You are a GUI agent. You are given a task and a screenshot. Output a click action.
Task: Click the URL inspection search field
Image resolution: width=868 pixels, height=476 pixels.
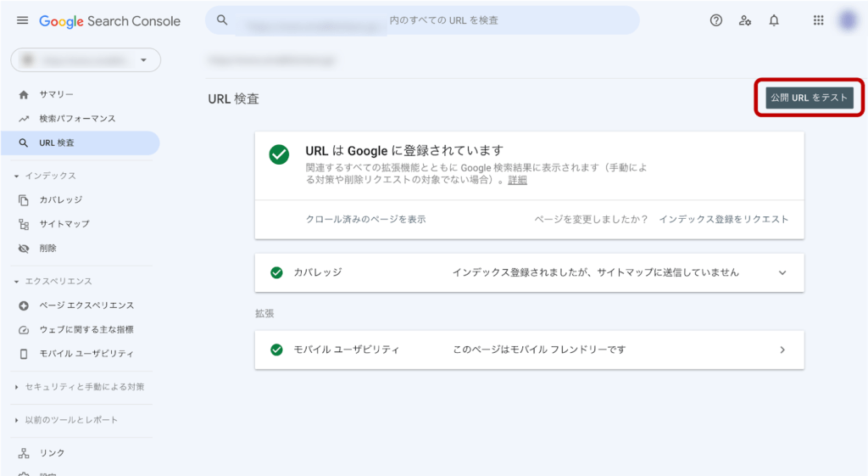point(424,20)
